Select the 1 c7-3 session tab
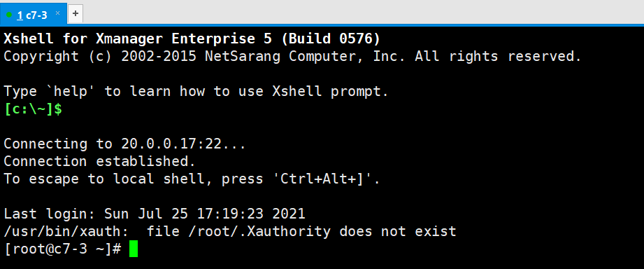This screenshot has width=644, height=269. [33, 15]
